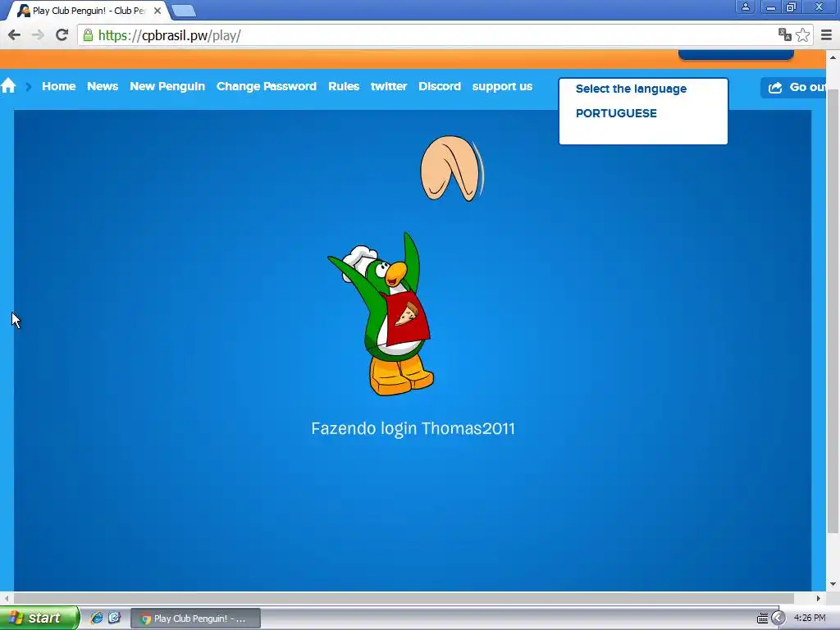The width and height of the screenshot is (840, 630).
Task: Click the 4:26 PM system clock
Action: point(810,618)
